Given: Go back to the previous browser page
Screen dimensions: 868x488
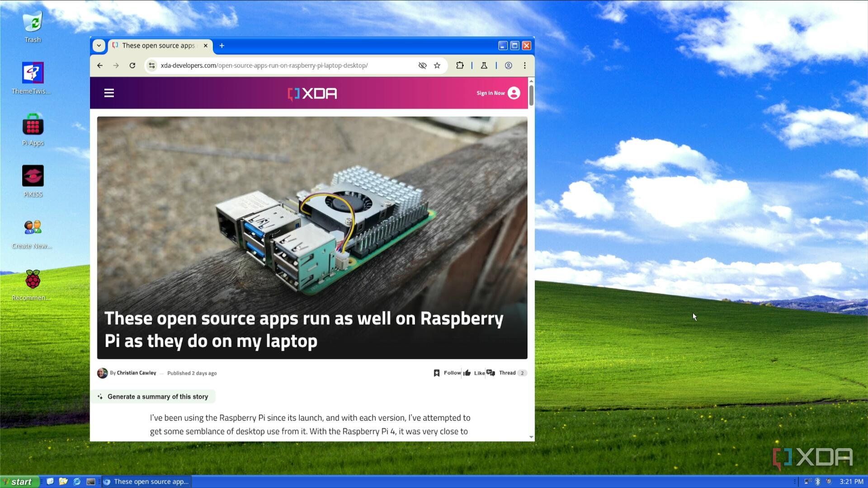Looking at the screenshot, I should click(x=100, y=66).
